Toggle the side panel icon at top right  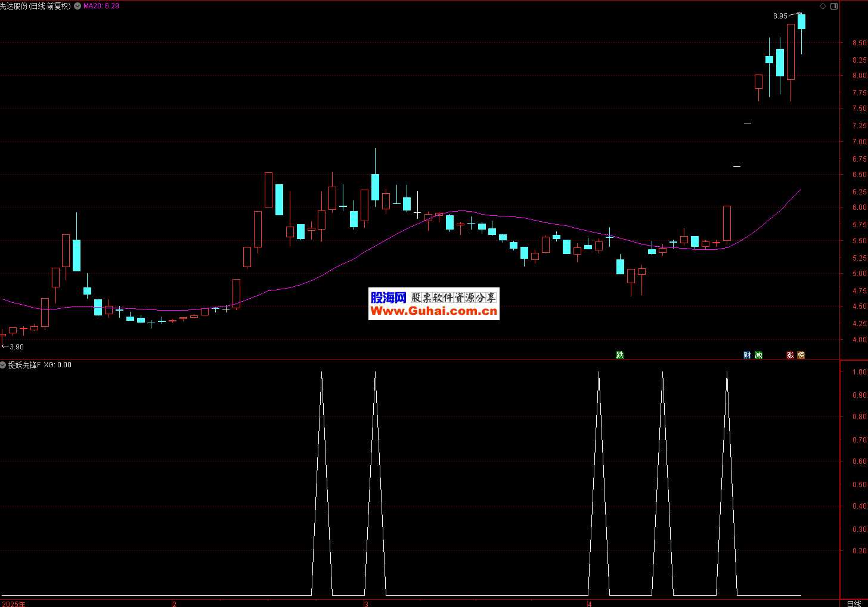[834, 7]
